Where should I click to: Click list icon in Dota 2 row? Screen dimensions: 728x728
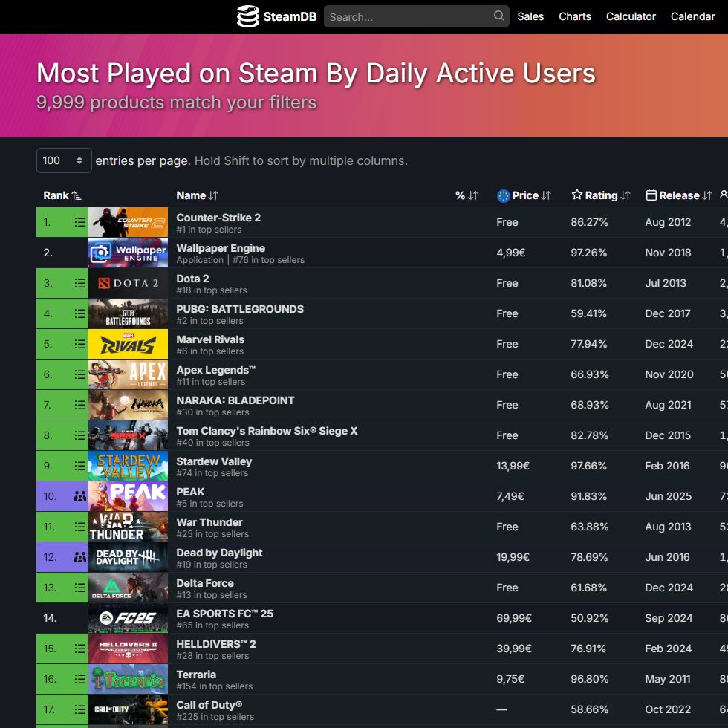coord(80,283)
